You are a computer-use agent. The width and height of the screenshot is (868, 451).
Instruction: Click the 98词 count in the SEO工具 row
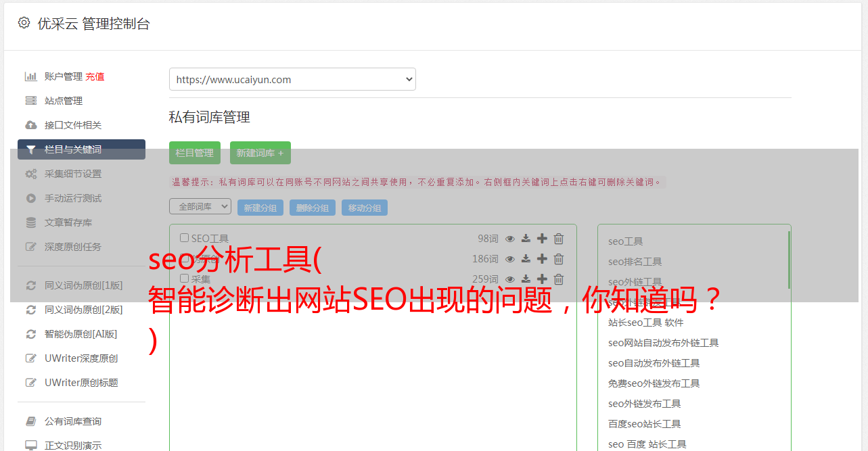[x=488, y=239]
